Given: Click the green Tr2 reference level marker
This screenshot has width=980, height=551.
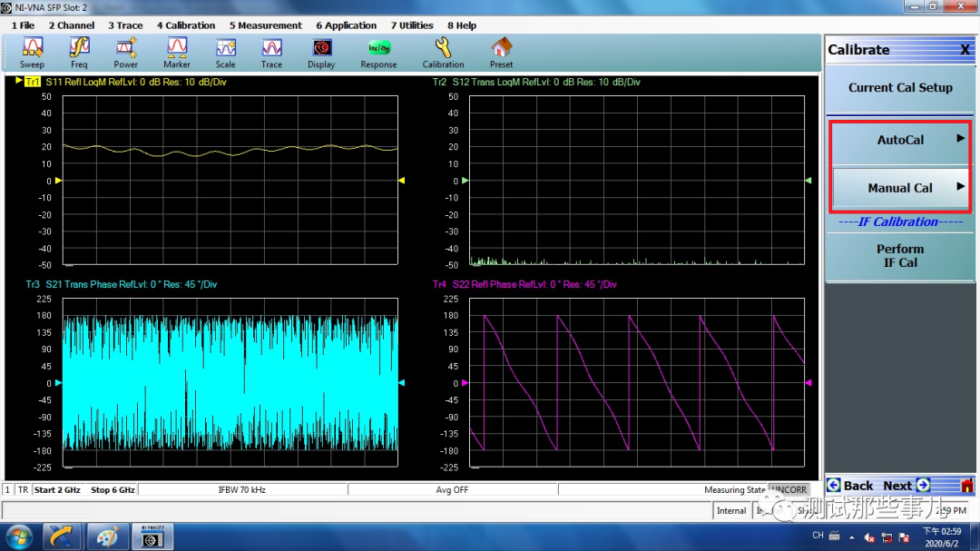Looking at the screenshot, I should pos(465,180).
